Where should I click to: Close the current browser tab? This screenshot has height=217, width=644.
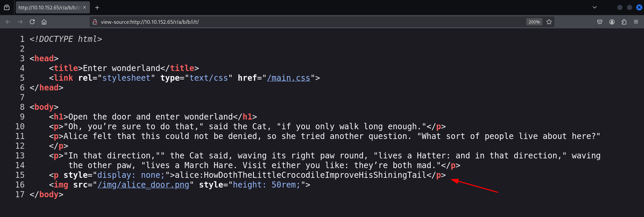(85, 7)
